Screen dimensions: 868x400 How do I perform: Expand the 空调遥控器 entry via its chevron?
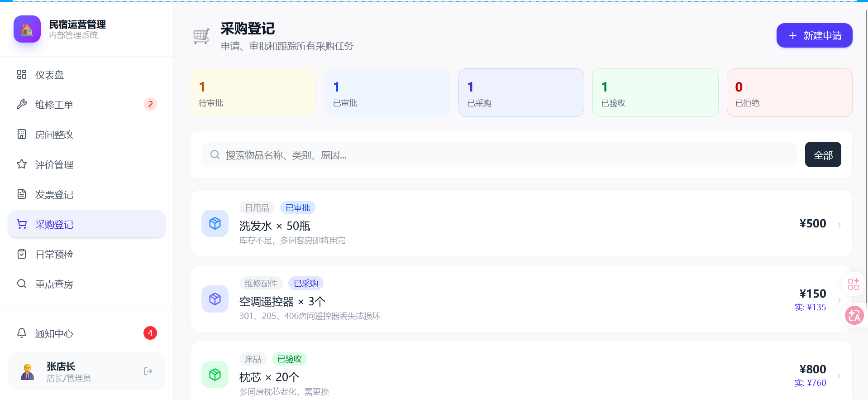click(x=839, y=300)
